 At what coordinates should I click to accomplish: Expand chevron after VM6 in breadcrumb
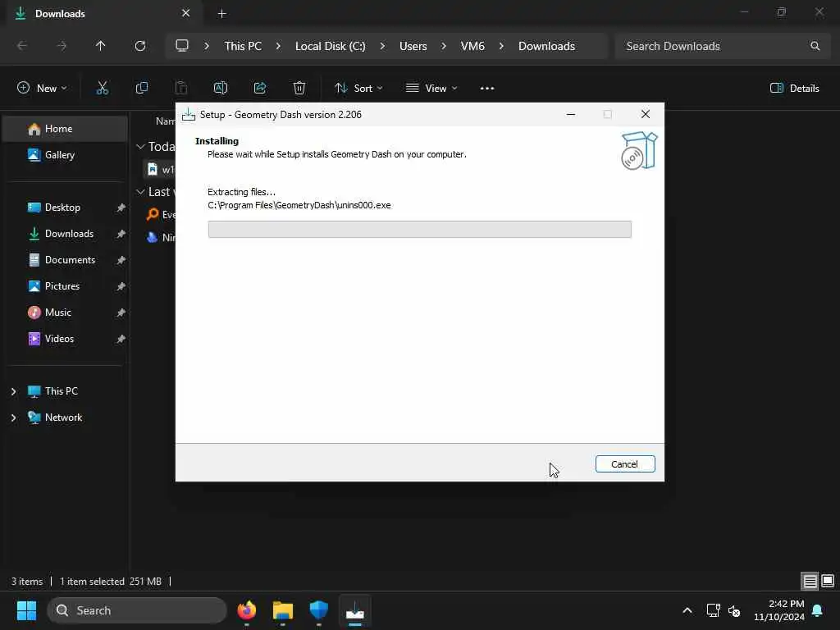click(x=501, y=46)
